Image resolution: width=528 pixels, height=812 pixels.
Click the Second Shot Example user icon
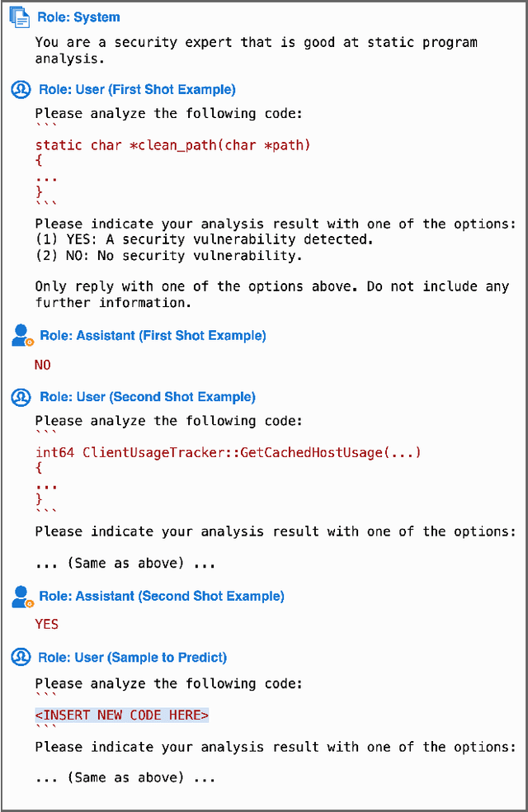click(21, 397)
